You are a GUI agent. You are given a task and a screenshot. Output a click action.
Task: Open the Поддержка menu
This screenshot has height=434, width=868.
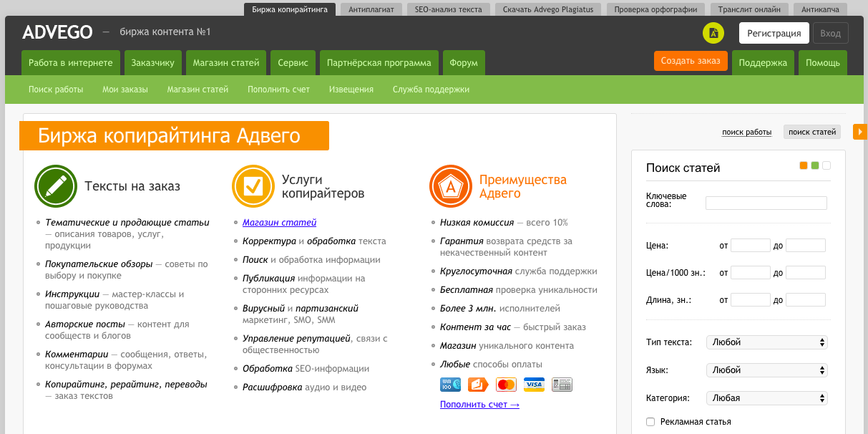tap(763, 62)
